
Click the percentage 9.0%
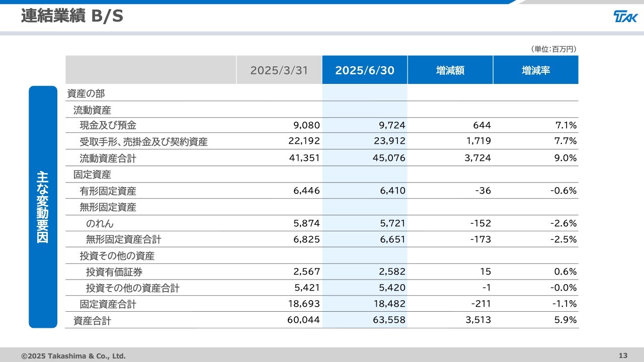pos(565,158)
